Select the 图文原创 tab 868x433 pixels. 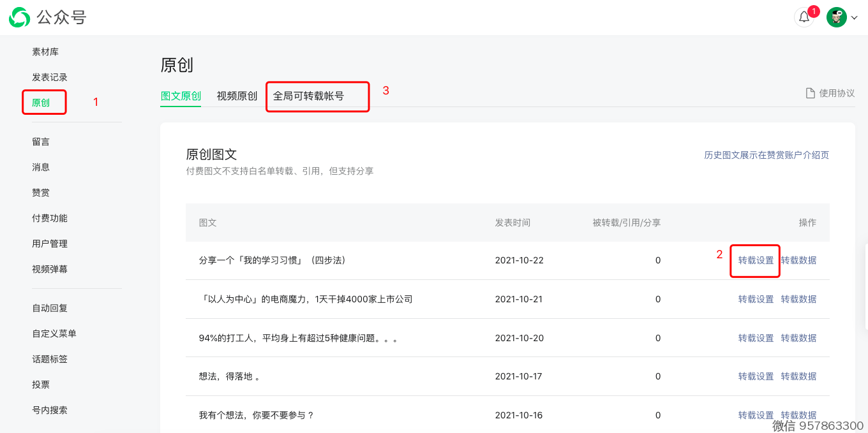[x=181, y=96]
